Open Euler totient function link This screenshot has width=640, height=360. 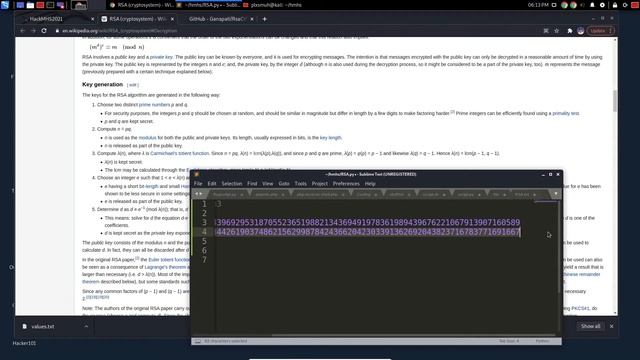click(x=170, y=260)
